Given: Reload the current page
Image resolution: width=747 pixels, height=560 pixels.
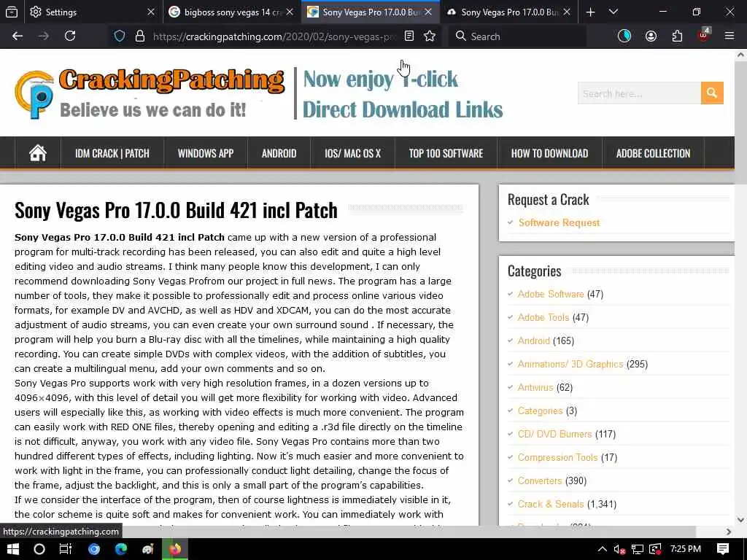Looking at the screenshot, I should [70, 36].
